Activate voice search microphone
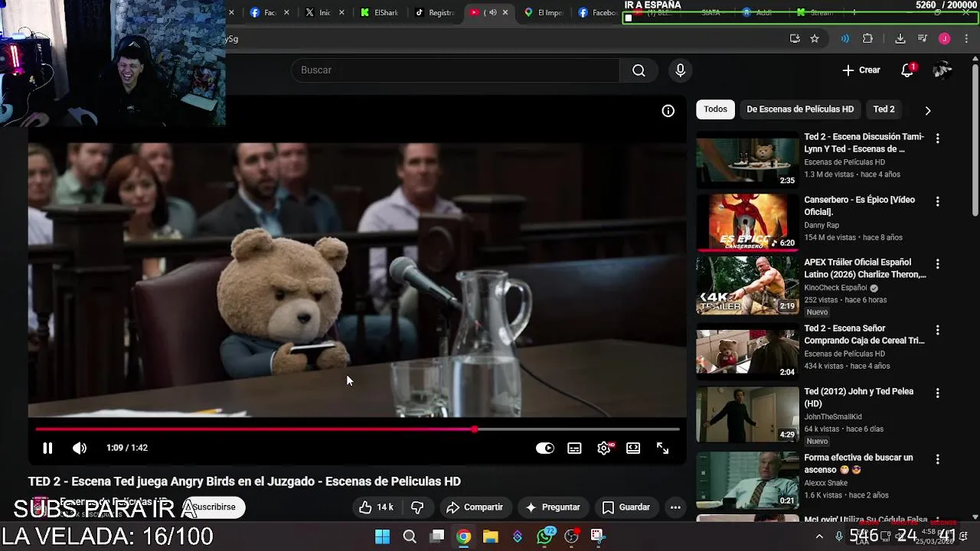 tap(681, 70)
